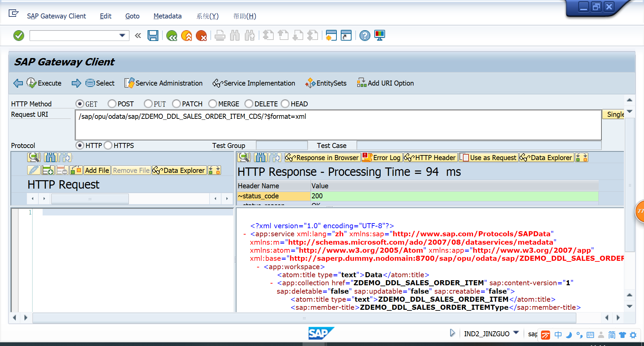The width and height of the screenshot is (644, 346).
Task: Click the Help question mark icon
Action: click(x=365, y=35)
